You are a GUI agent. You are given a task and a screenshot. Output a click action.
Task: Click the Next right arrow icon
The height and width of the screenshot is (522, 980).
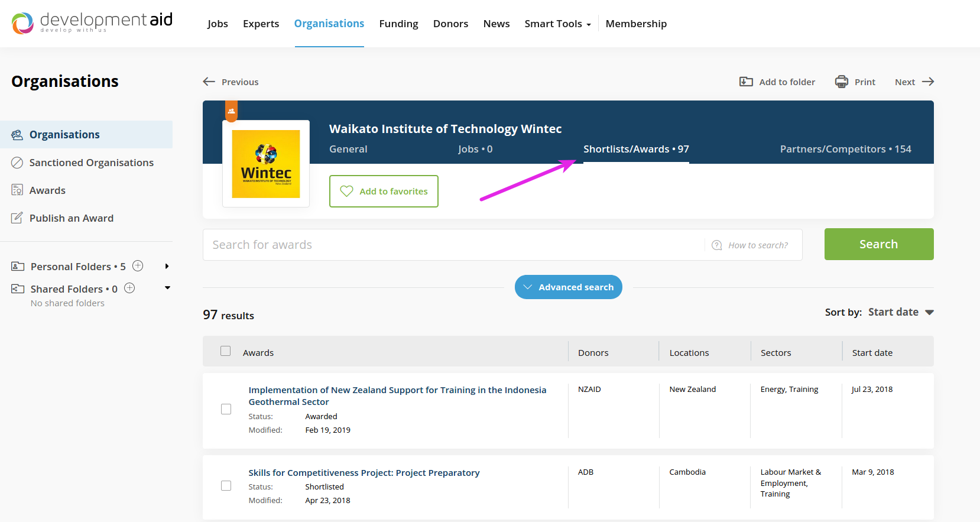click(928, 82)
